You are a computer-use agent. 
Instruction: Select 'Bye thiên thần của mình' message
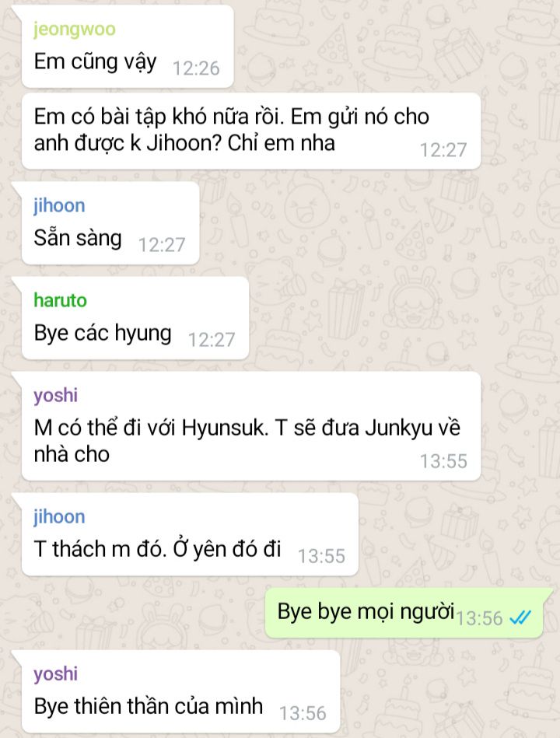tap(180, 692)
